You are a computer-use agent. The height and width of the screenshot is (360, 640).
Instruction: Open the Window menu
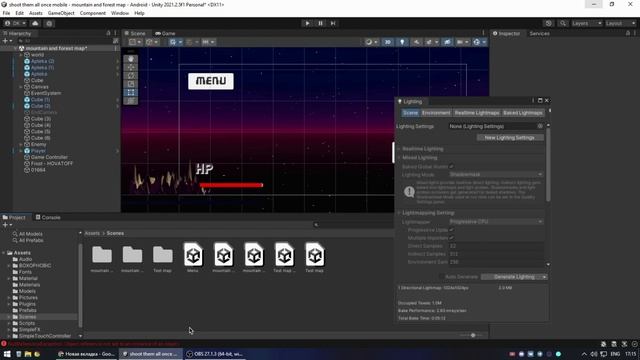[x=120, y=13]
